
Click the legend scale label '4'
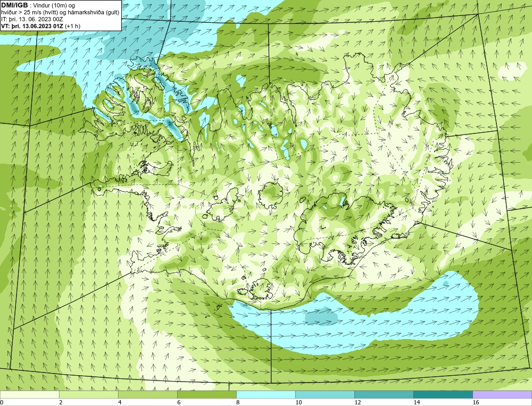[x=120, y=402]
